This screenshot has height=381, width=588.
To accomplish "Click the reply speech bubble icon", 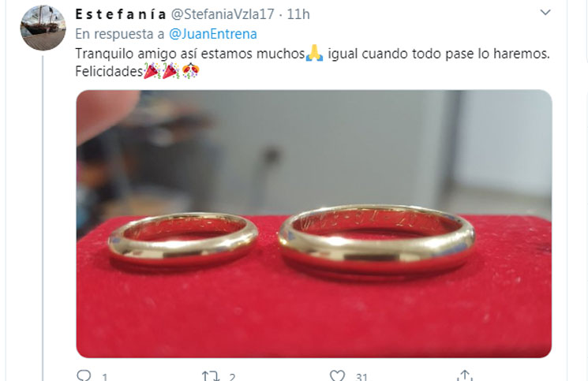I will tap(84, 375).
